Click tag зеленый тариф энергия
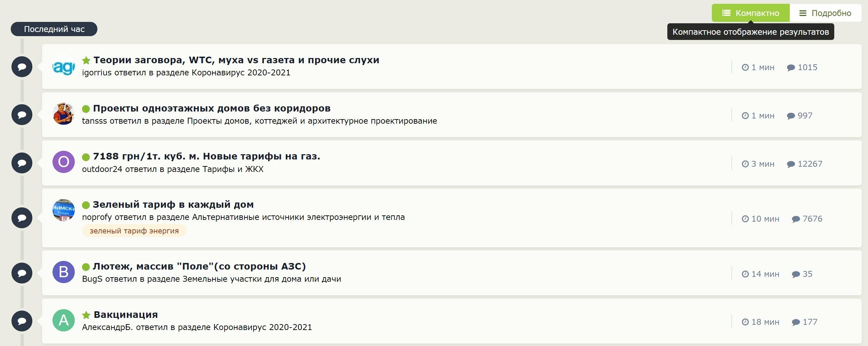 pos(134,231)
